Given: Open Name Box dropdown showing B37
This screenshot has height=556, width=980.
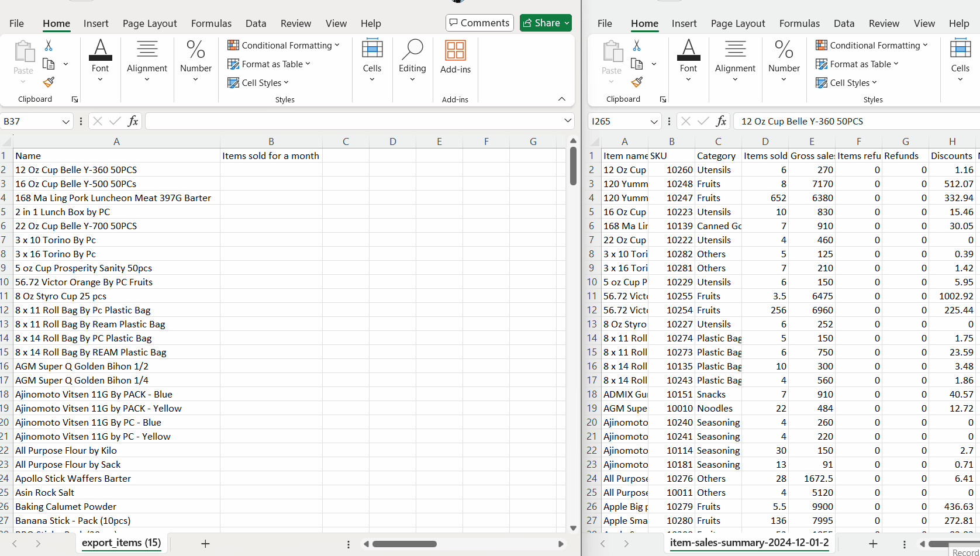Looking at the screenshot, I should tap(65, 122).
